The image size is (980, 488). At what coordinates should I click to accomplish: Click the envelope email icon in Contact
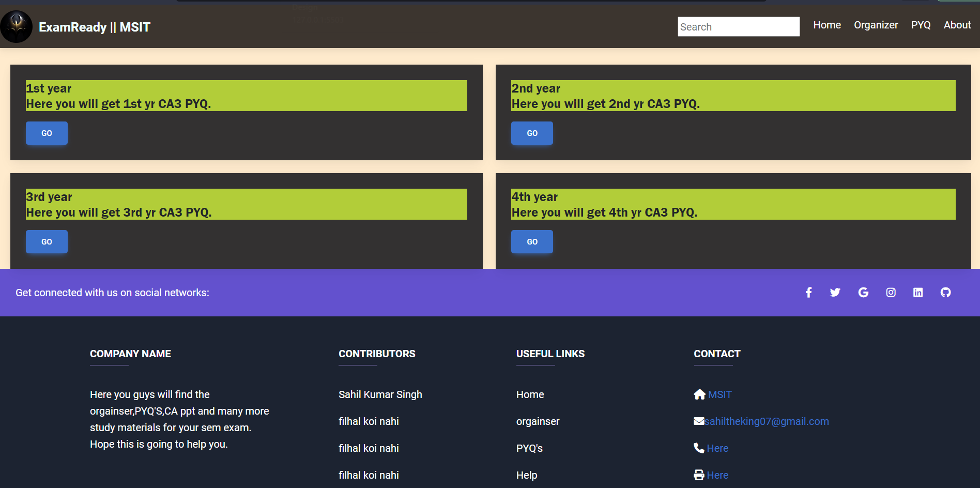pos(699,421)
